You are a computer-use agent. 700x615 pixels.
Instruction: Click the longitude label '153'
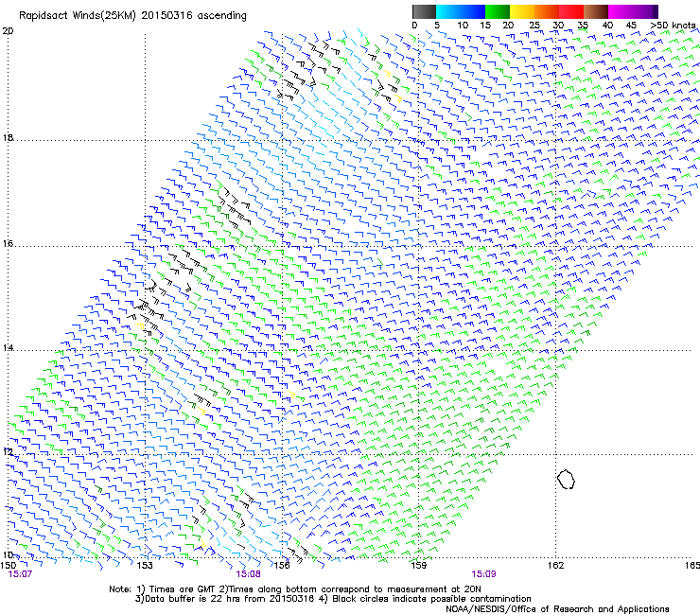(145, 566)
